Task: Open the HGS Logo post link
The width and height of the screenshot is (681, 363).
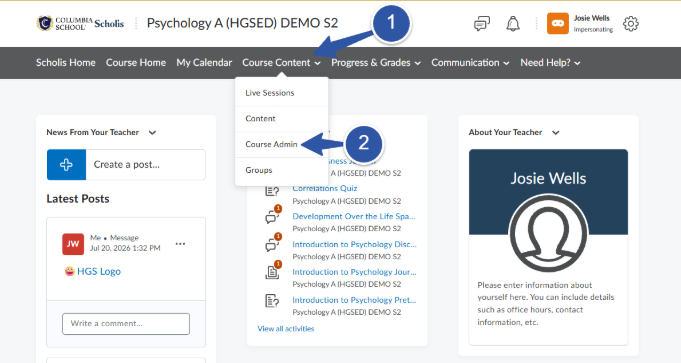Action: [99, 271]
